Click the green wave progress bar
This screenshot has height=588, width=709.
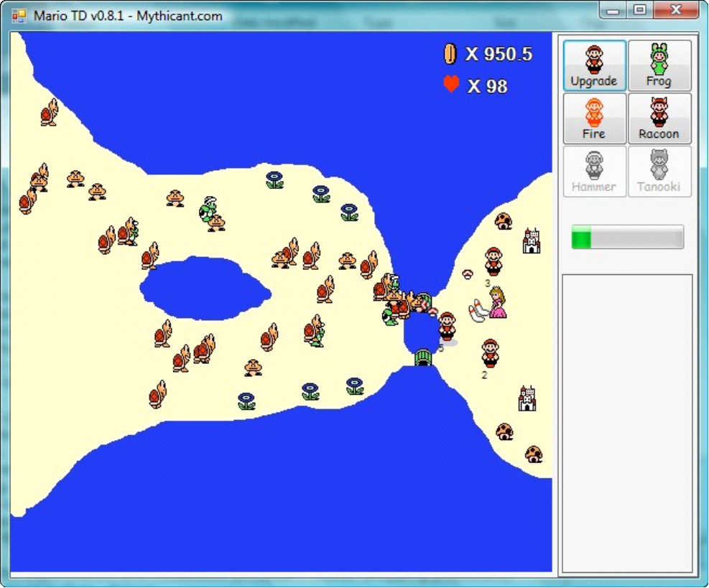coord(628,237)
